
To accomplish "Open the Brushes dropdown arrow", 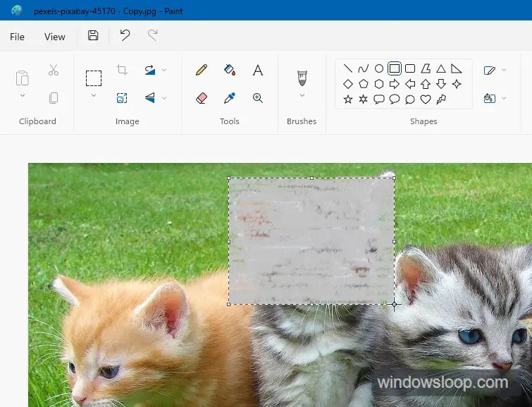I will click(302, 95).
